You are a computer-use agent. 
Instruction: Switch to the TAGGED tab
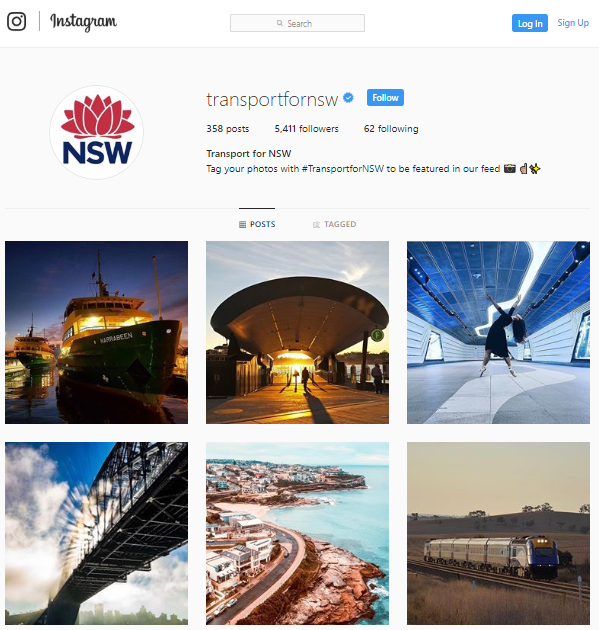tap(334, 224)
